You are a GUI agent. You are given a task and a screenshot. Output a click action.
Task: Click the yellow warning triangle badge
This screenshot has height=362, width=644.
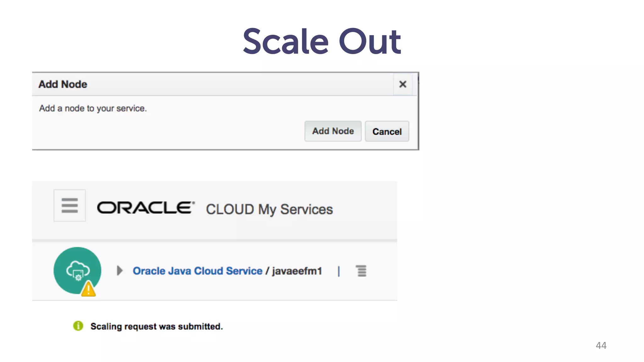(x=88, y=289)
